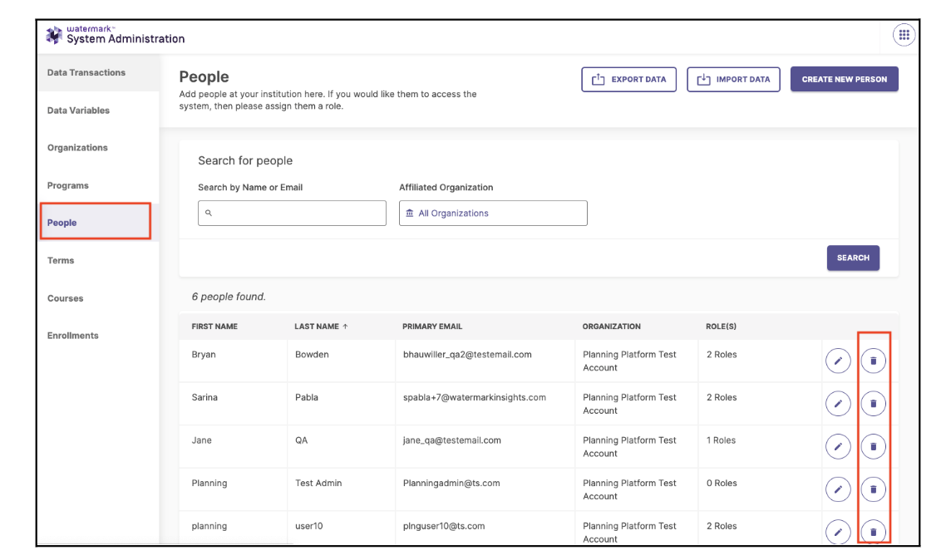Delete Bryan Bowden using the trash icon
The image size is (946, 560).
pos(873,361)
